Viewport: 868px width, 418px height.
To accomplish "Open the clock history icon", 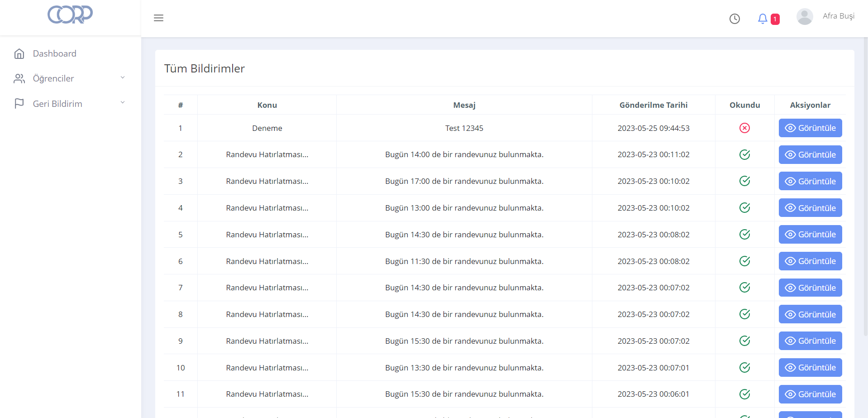I will [x=734, y=19].
